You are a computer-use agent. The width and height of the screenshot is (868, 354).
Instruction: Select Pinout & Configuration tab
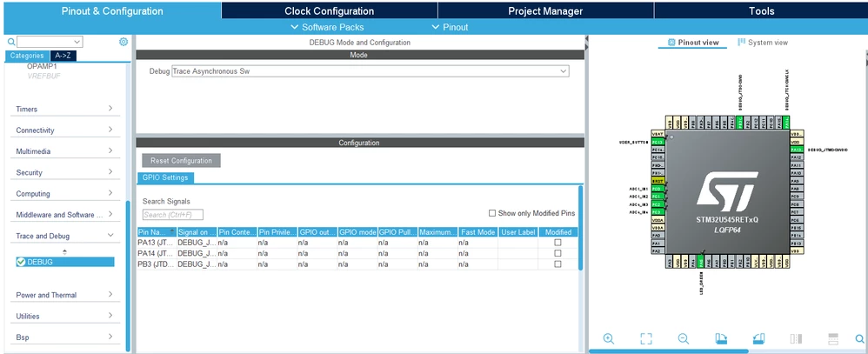pos(112,10)
